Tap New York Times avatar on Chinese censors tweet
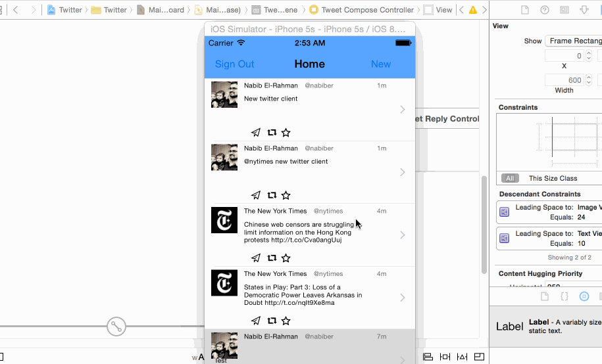602x364 pixels. coord(224,220)
